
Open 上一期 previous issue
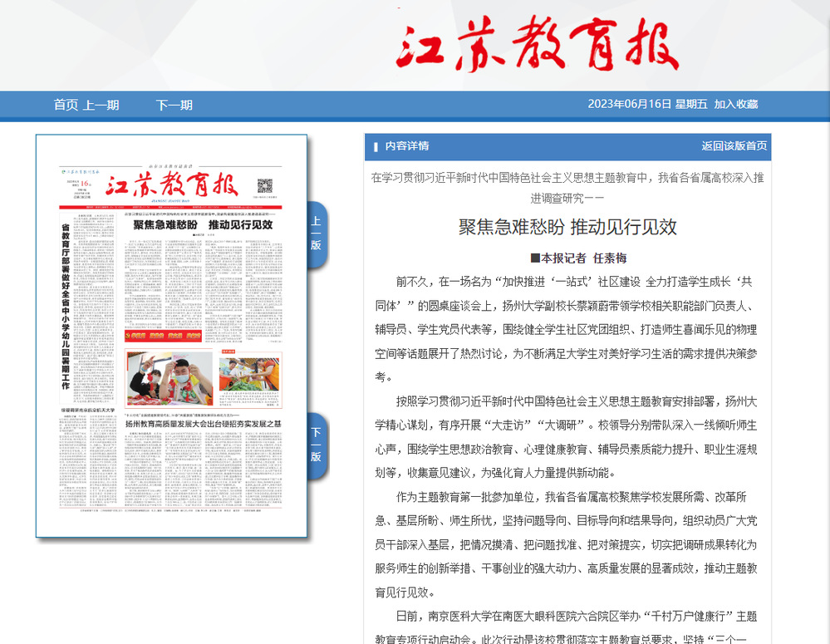[101, 105]
